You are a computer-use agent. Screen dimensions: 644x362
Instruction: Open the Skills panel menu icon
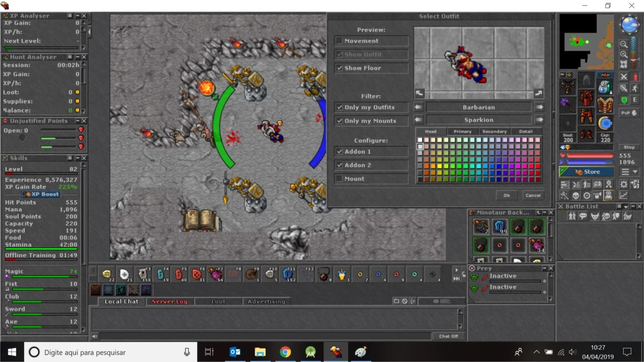coord(70,158)
